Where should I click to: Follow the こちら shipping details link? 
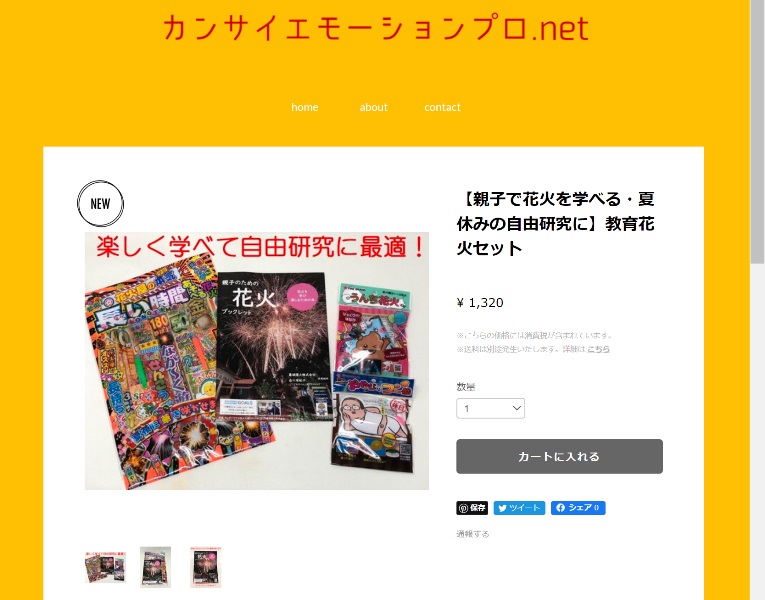598,349
